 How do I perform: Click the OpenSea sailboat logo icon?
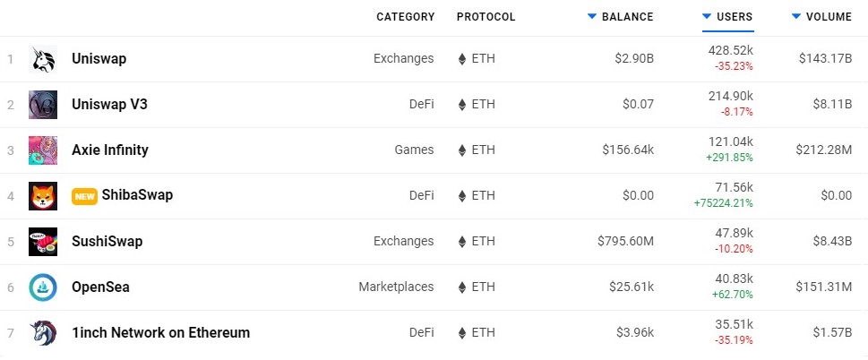[43, 287]
